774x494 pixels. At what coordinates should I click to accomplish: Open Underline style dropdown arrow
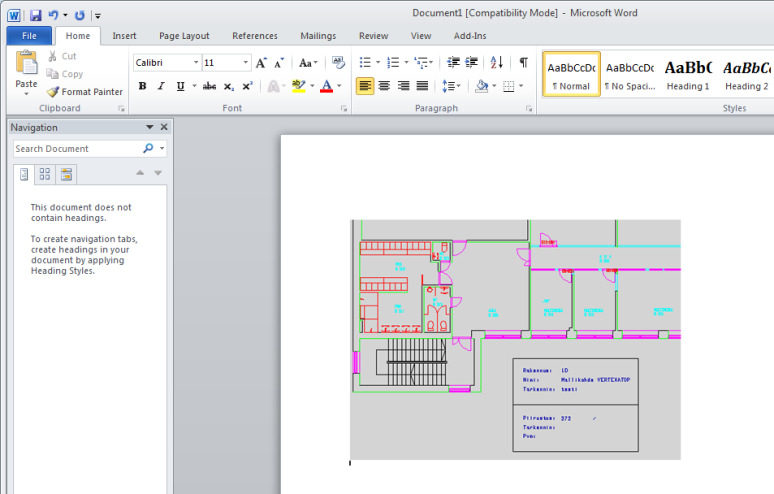(194, 86)
